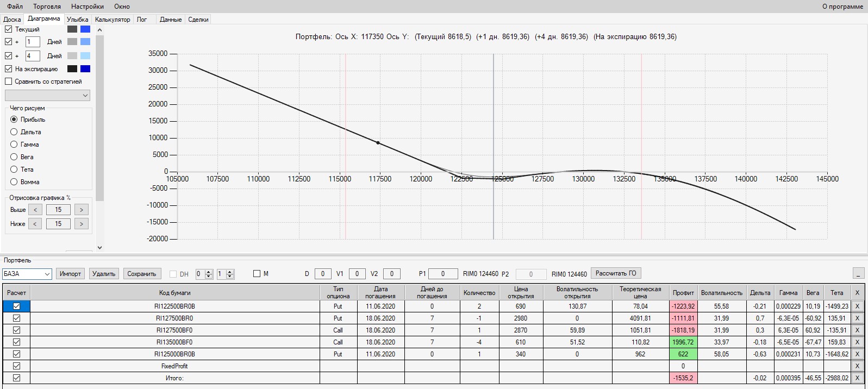Switch to the Лог tab
The image size is (868, 389).
tap(142, 20)
